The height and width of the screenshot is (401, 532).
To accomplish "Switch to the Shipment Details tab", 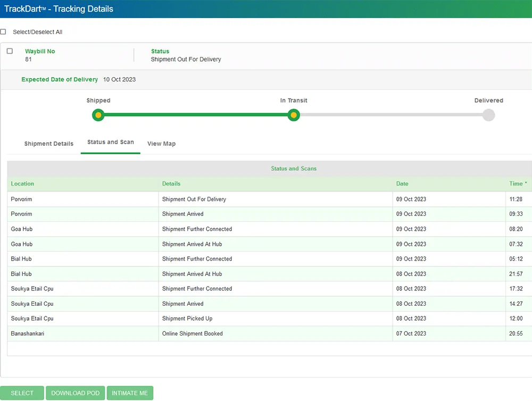I will click(x=48, y=144).
